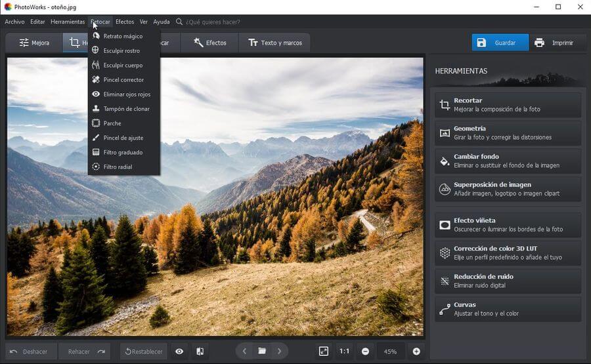Open the Curvas tool
The image size is (591, 364).
pyautogui.click(x=508, y=309)
